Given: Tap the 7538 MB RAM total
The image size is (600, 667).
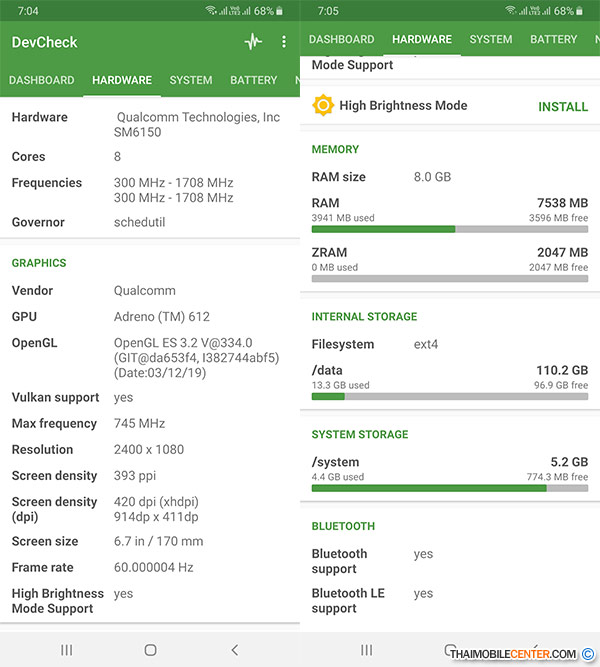Looking at the screenshot, I should [x=563, y=203].
